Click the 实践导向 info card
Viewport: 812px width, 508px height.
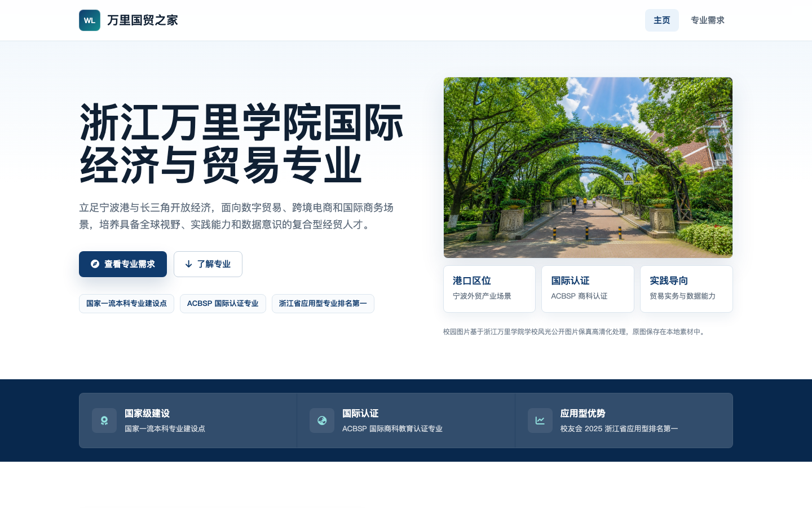[x=686, y=289]
